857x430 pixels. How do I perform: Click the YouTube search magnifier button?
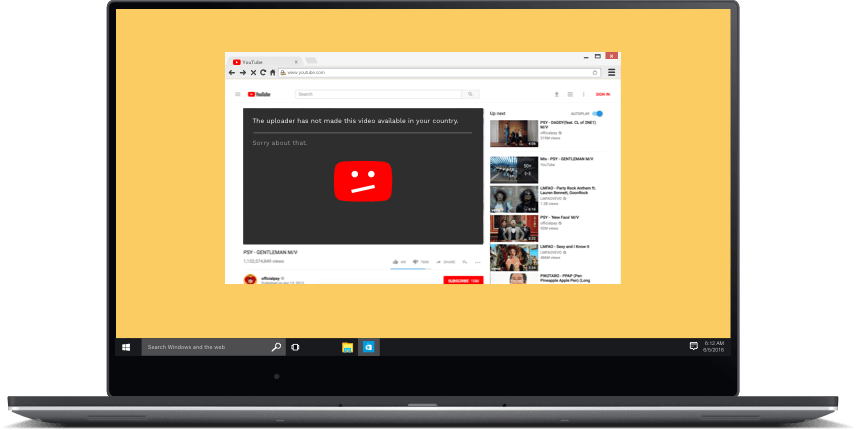point(470,94)
